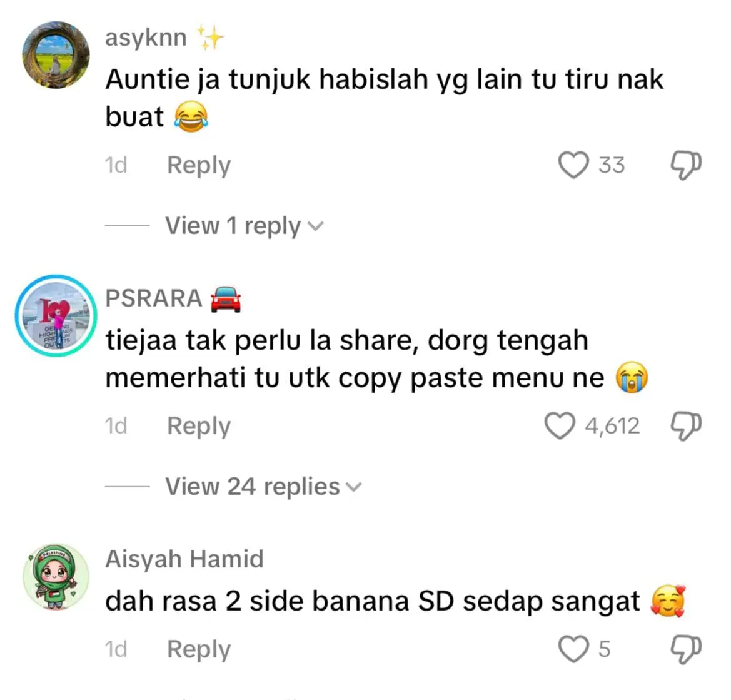Screen dimensions: 731x700
Task: Open the asyknn username link
Action: 146,38
